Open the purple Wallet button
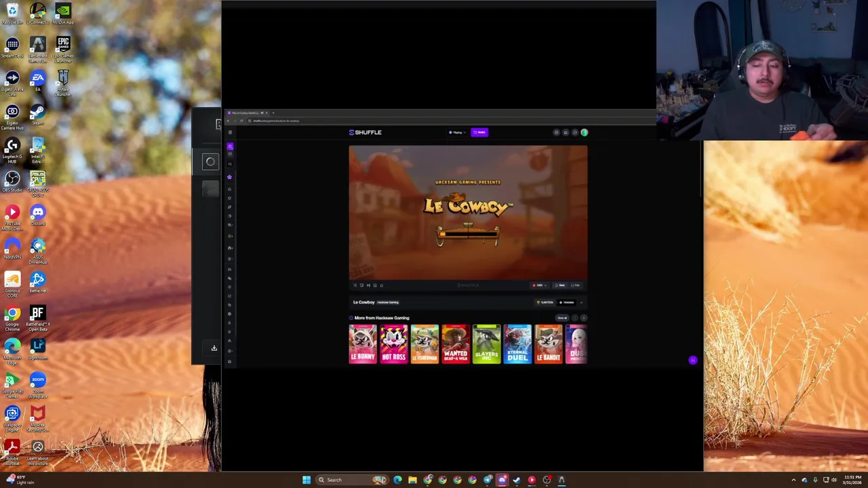868x488 pixels. pos(479,132)
